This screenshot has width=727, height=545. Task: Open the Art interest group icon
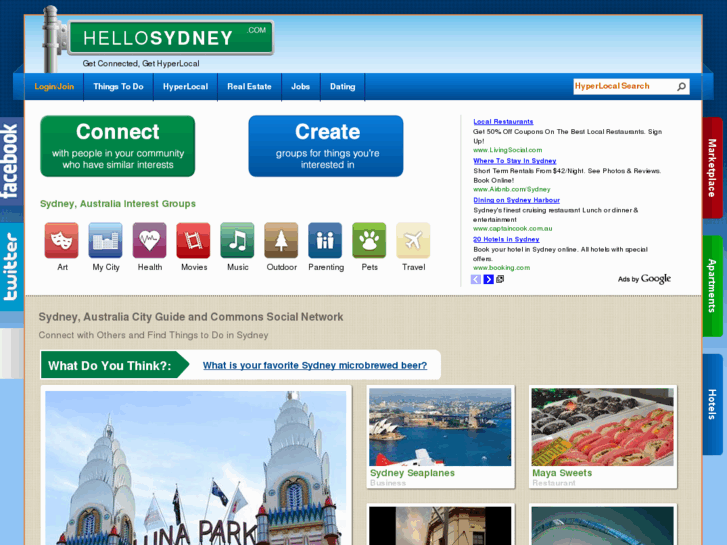[x=62, y=240]
